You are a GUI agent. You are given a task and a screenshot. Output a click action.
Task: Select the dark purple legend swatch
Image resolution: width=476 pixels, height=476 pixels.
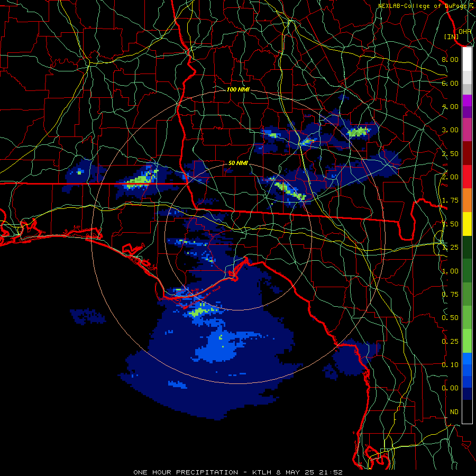click(x=467, y=112)
